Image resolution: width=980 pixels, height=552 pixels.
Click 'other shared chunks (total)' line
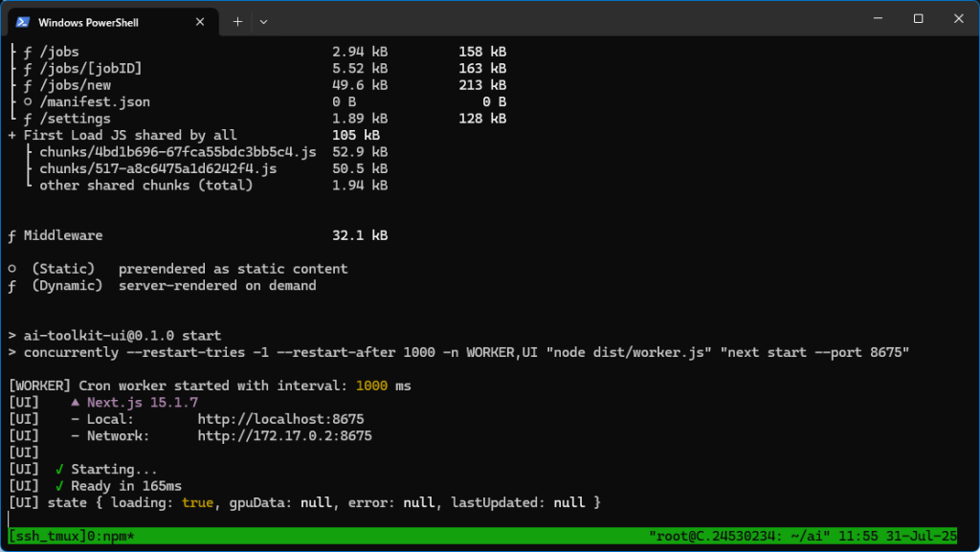pyautogui.click(x=146, y=186)
